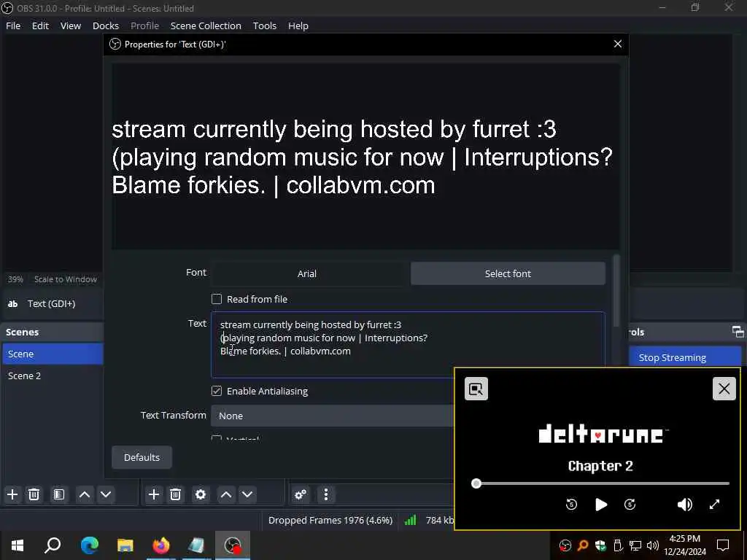The image size is (747, 560).
Task: Open advanced audio properties gears icon
Action: (x=301, y=494)
